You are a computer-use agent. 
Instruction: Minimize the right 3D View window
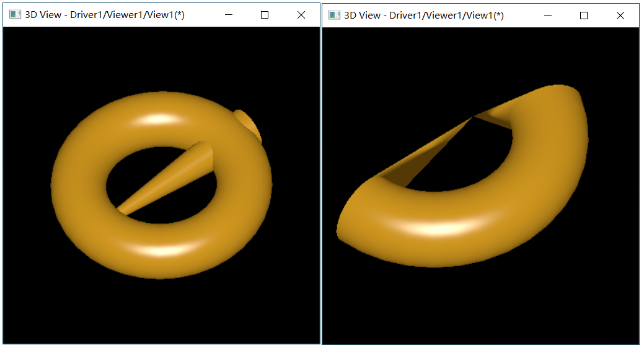coord(548,15)
